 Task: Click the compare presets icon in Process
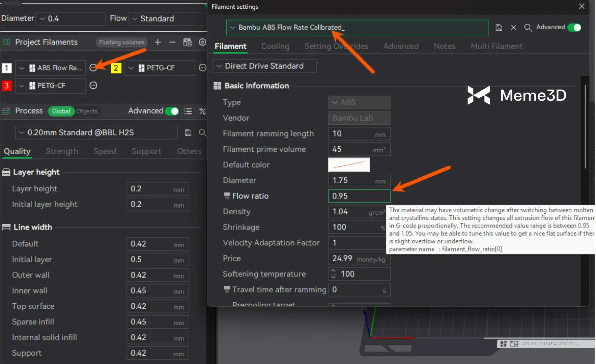pyautogui.click(x=202, y=111)
